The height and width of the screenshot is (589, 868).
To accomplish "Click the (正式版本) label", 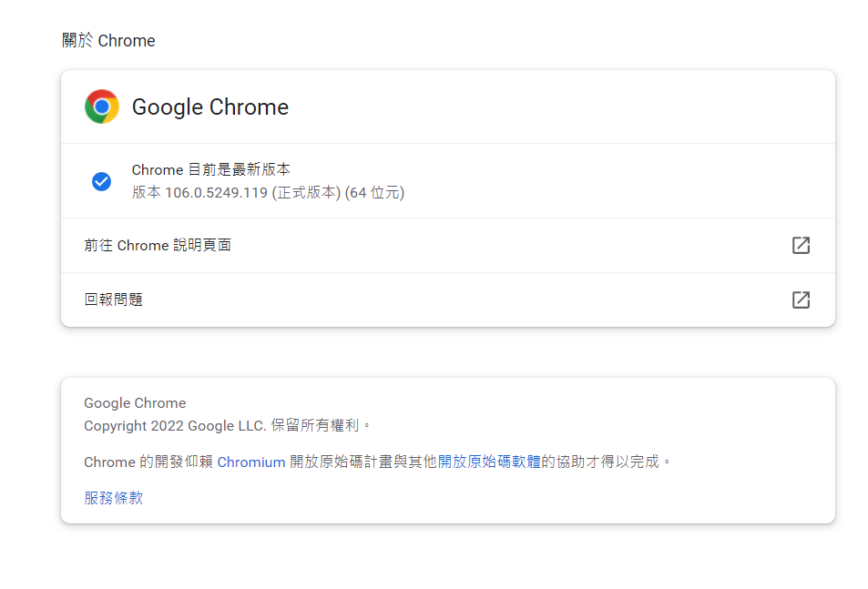I will click(306, 193).
